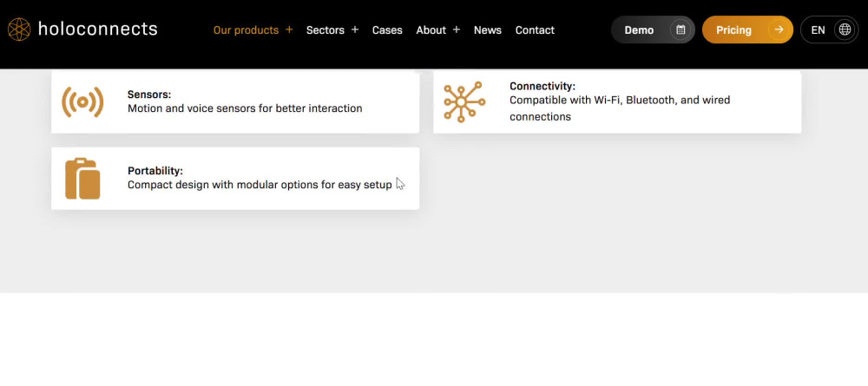868x386 pixels.
Task: Click the calendar icon in Demo button
Action: (x=681, y=29)
